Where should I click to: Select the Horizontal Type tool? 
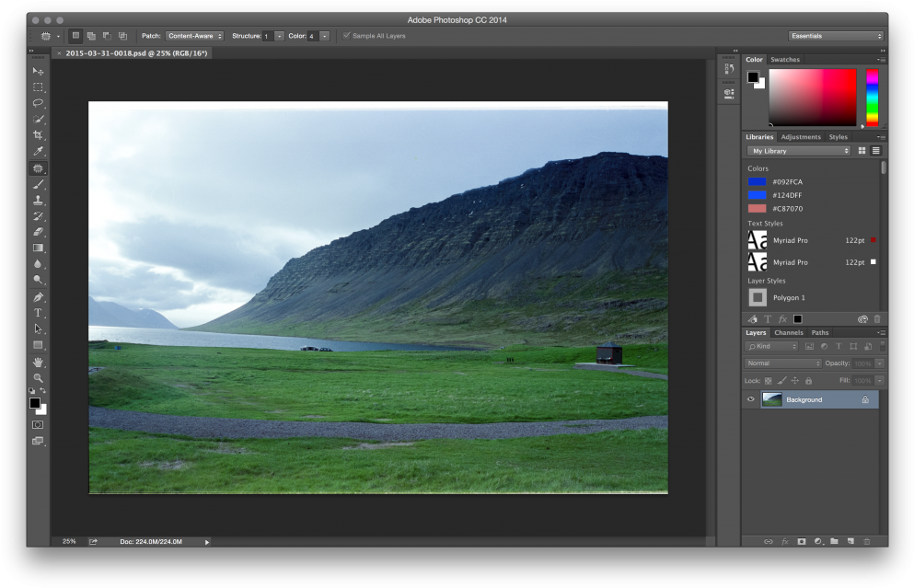[38, 314]
